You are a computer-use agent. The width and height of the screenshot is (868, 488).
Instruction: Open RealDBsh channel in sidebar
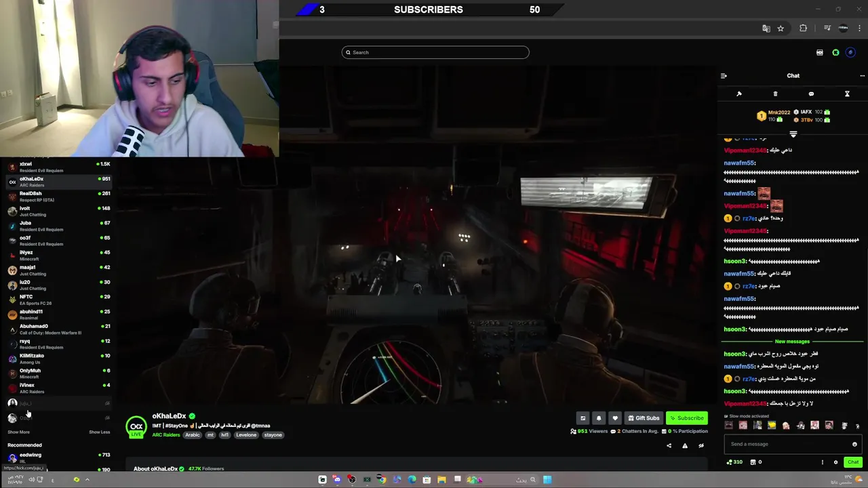click(58, 197)
